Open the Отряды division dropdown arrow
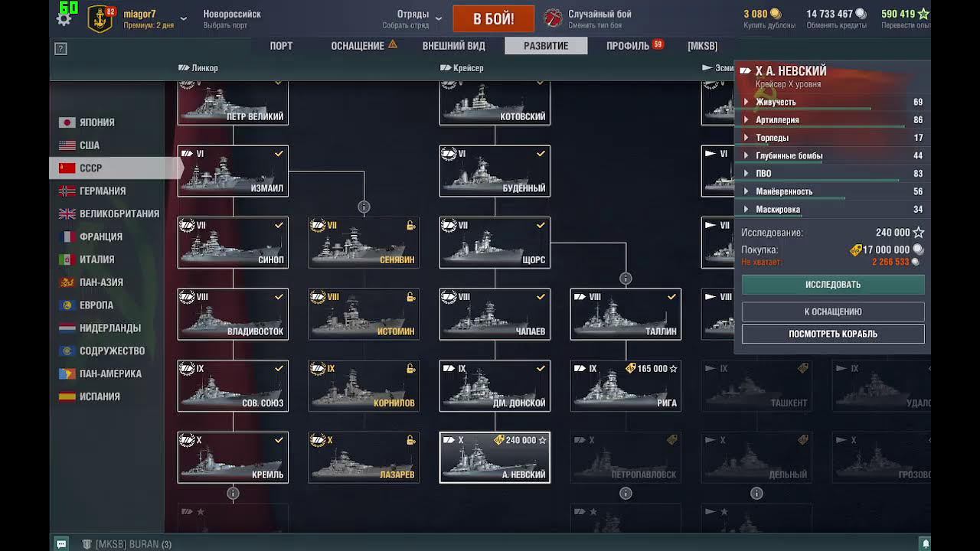The image size is (980, 551). (438, 19)
